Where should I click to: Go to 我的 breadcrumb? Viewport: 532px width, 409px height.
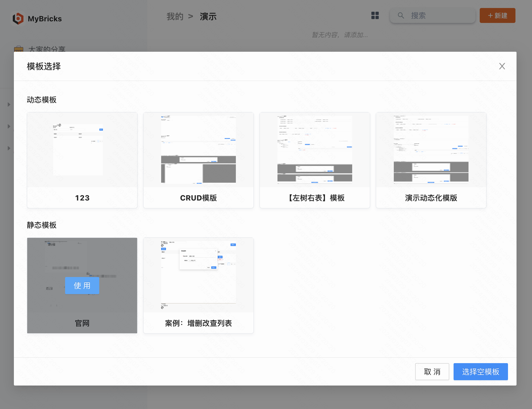click(175, 17)
